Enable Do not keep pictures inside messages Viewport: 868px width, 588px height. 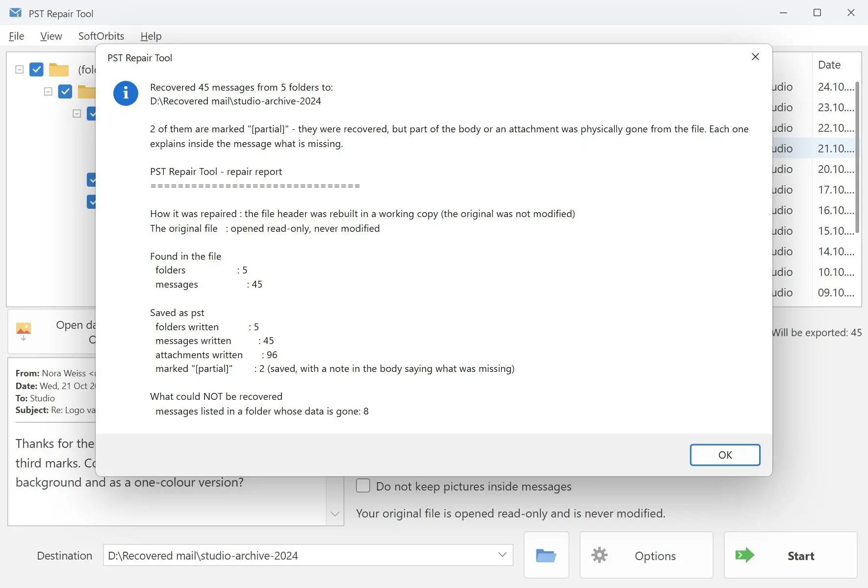[x=363, y=486]
